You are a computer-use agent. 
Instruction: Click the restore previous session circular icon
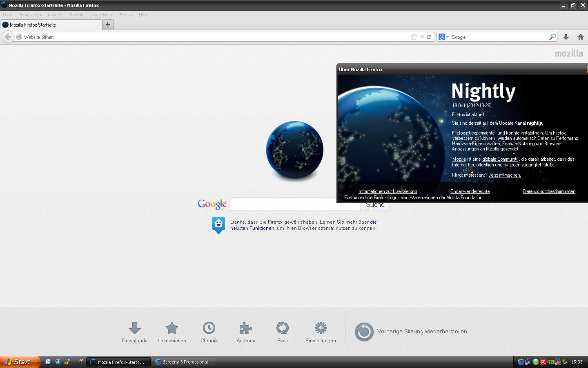(364, 332)
